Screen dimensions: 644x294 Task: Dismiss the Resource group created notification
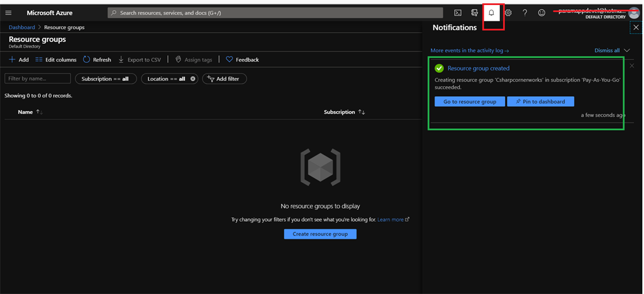[631, 65]
